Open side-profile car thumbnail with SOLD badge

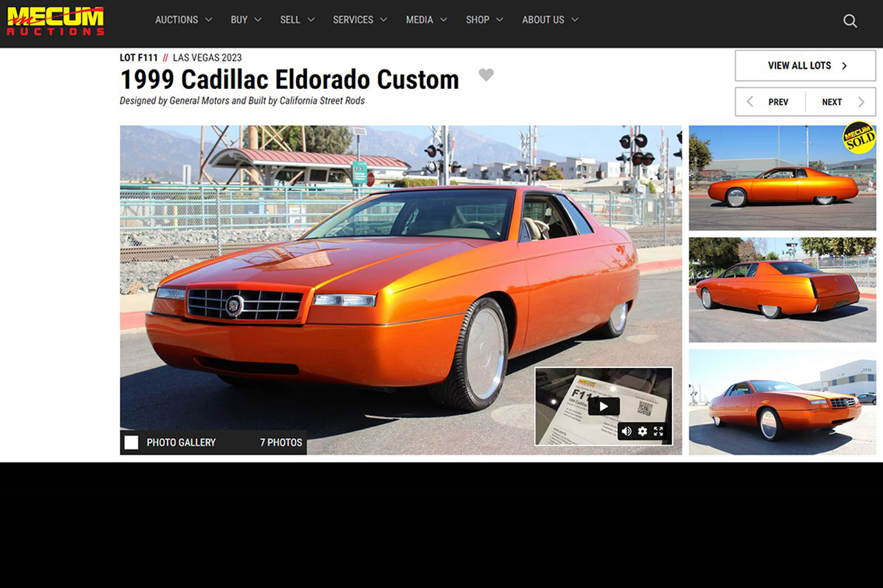pos(782,178)
